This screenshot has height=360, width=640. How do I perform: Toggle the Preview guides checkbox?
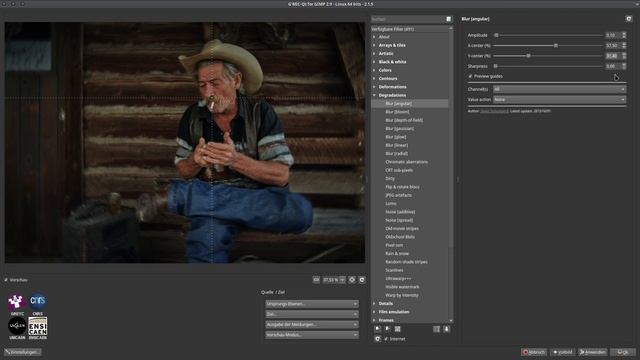point(470,76)
